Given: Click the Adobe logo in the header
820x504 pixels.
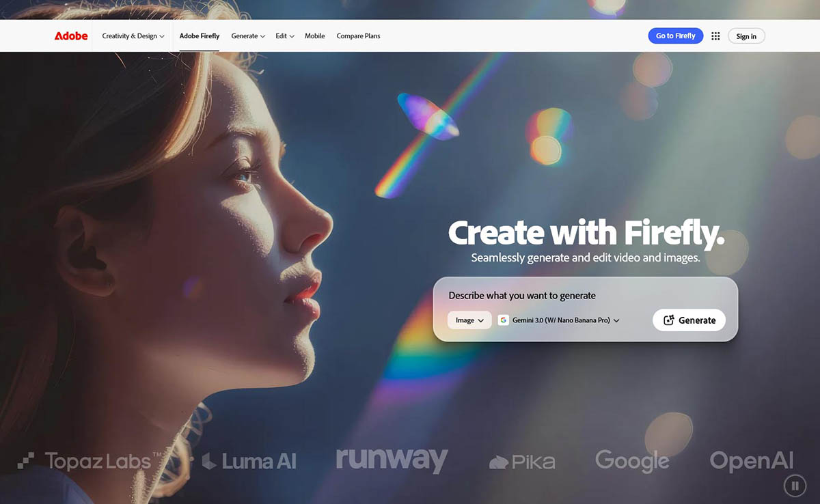Looking at the screenshot, I should click(71, 36).
